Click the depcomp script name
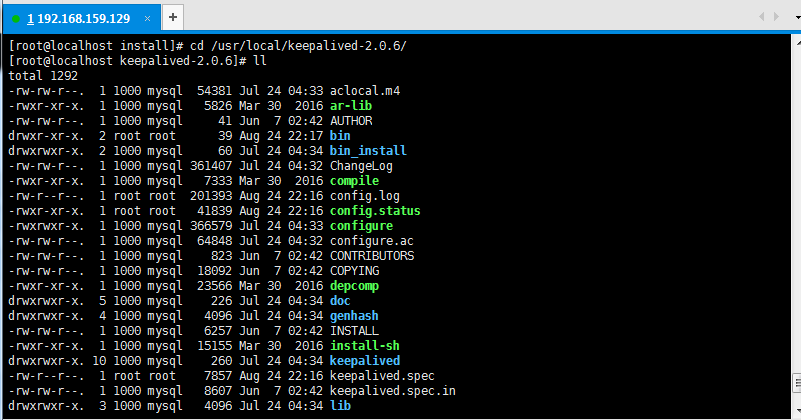801x420 pixels. tap(355, 286)
